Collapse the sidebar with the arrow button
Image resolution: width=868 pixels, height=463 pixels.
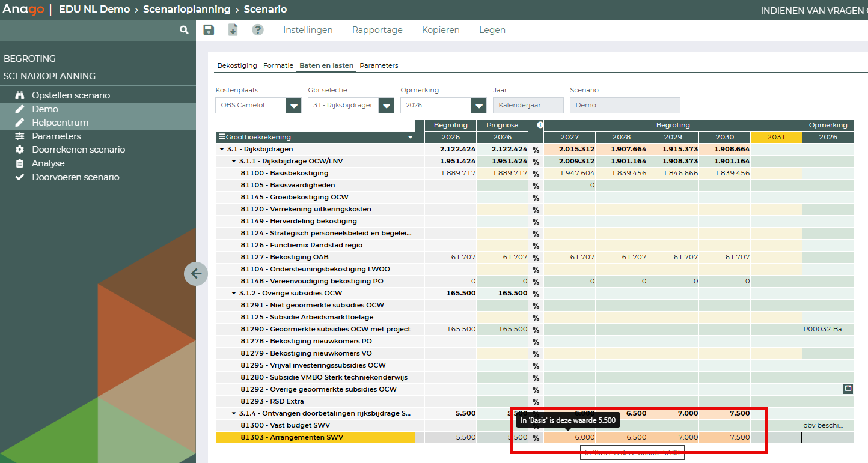tap(196, 274)
